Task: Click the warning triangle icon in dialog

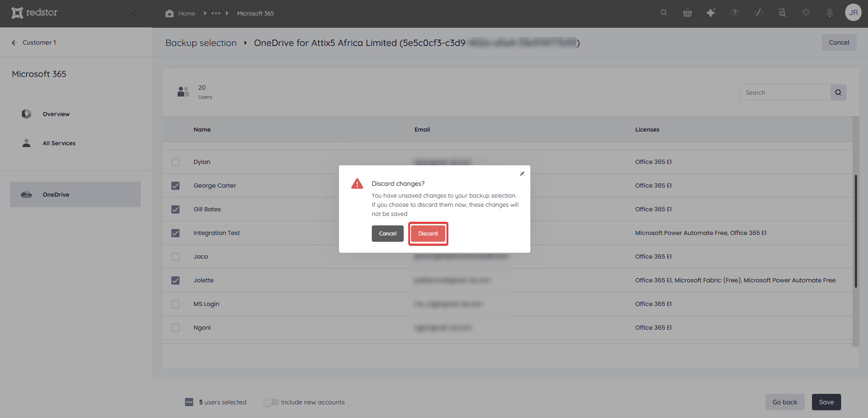Action: point(357,184)
